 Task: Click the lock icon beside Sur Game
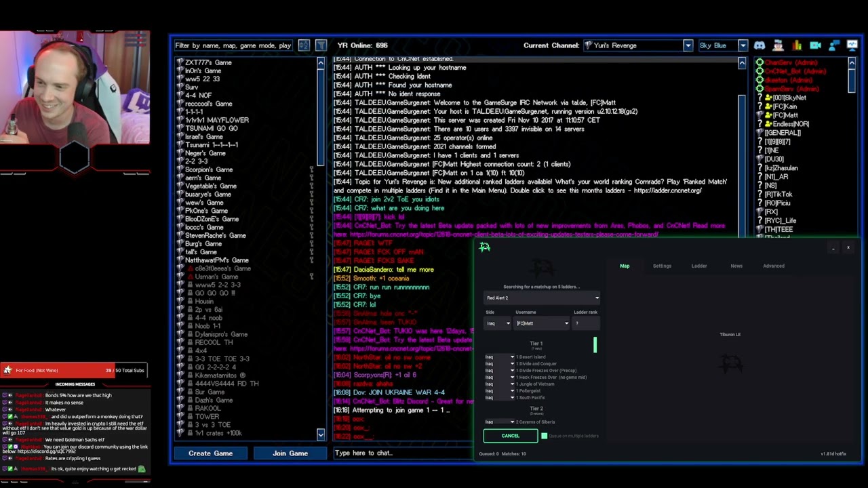pos(190,392)
